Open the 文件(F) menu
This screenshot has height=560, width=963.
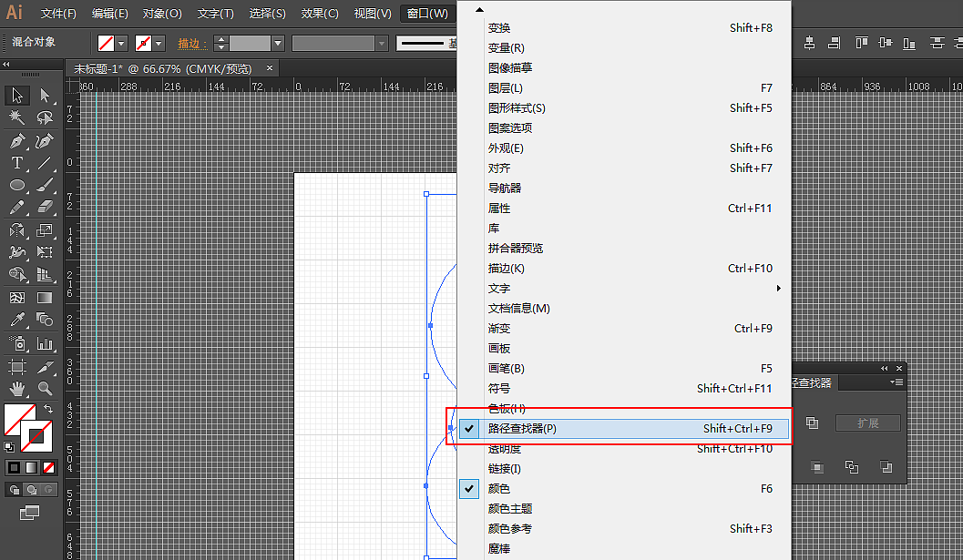coord(57,14)
